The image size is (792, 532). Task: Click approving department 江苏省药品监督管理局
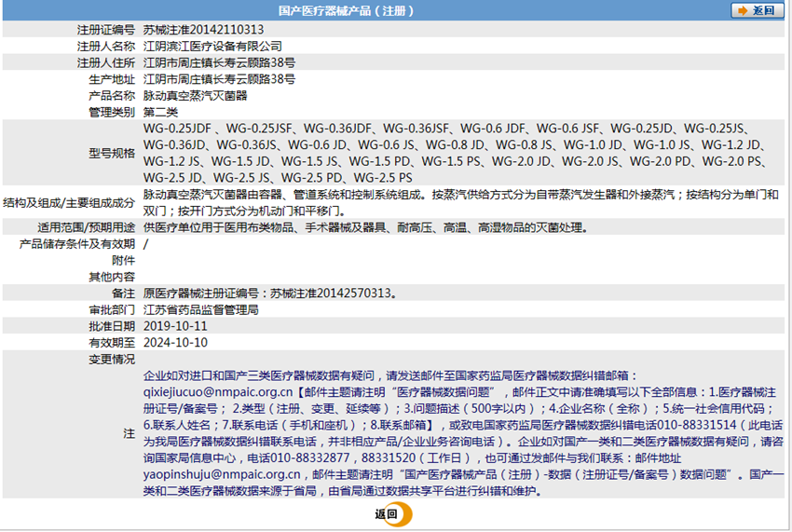point(200,309)
